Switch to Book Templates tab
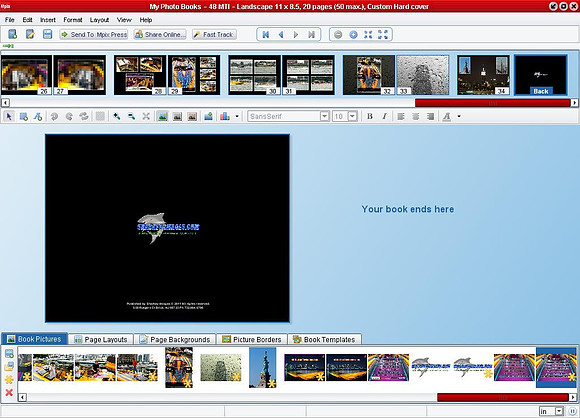The height and width of the screenshot is (418, 580). coord(324,339)
